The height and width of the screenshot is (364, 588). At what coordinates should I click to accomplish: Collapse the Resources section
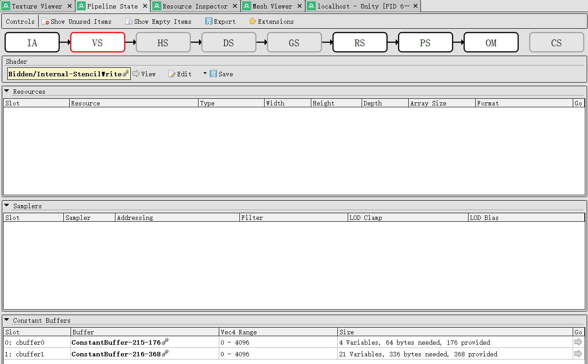point(7,91)
